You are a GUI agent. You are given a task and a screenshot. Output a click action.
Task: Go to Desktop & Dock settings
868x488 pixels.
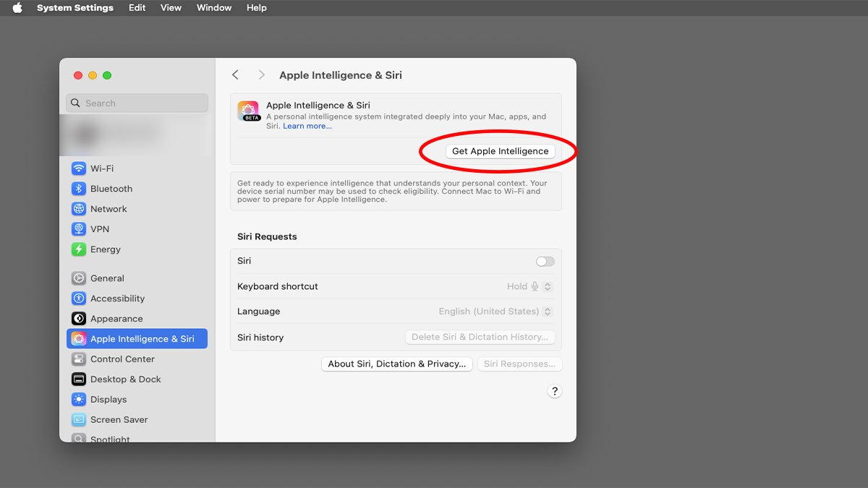point(137,380)
